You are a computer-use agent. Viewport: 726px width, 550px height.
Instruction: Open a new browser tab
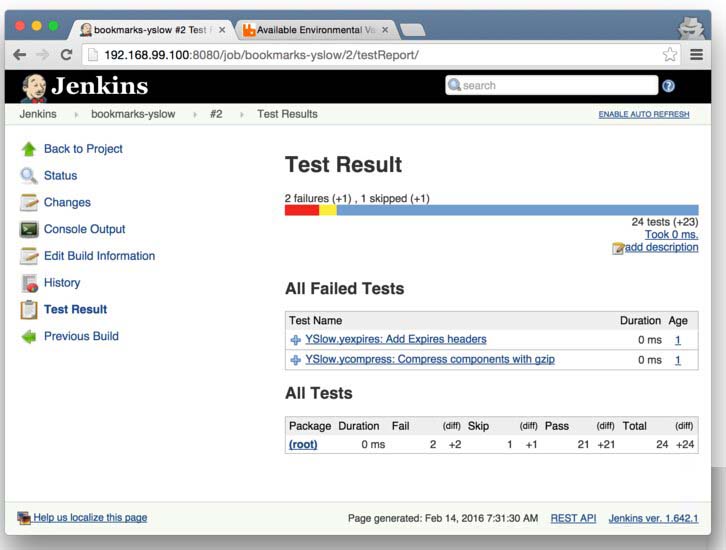pyautogui.click(x=413, y=30)
